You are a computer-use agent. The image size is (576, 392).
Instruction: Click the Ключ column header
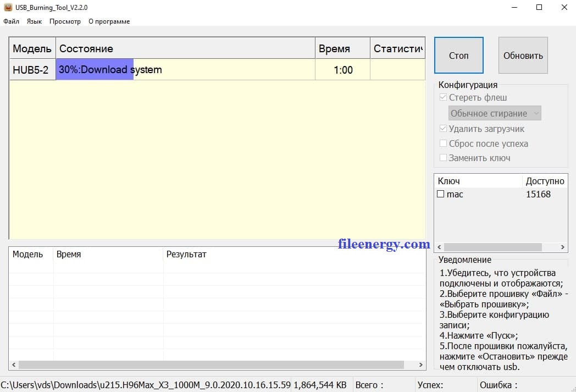[x=478, y=181]
